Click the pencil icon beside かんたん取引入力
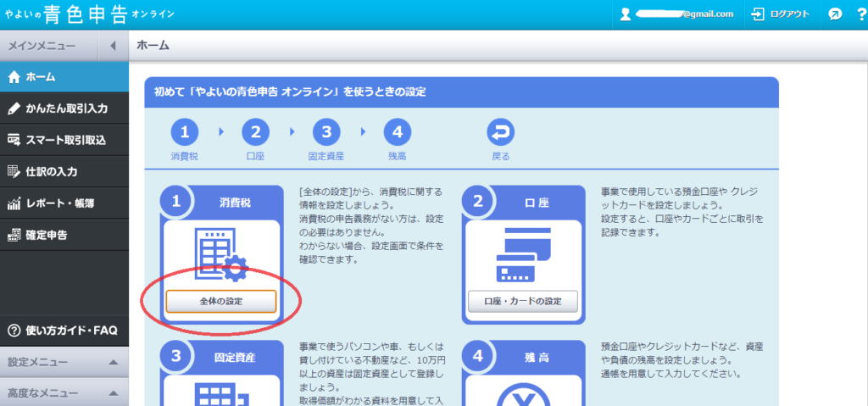Viewport: 868px width, 406px height. [x=14, y=109]
